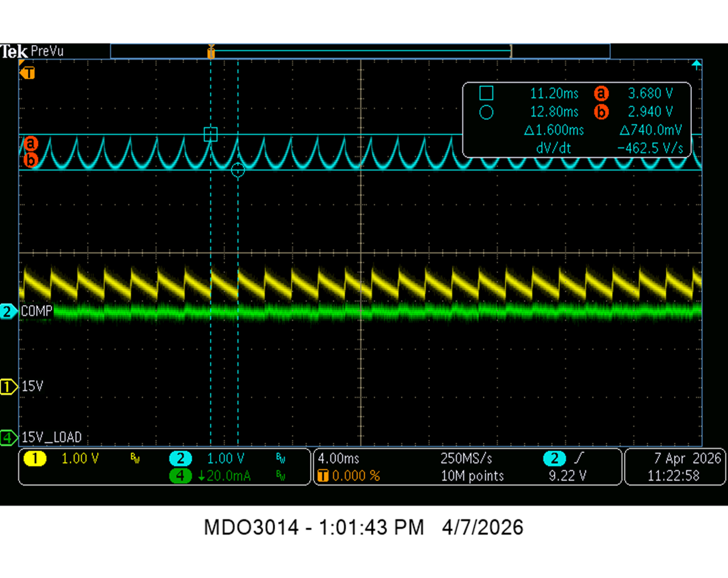Image resolution: width=728 pixels, height=578 pixels.
Task: Select channel 2 COMP ground marker
Action: [8, 312]
